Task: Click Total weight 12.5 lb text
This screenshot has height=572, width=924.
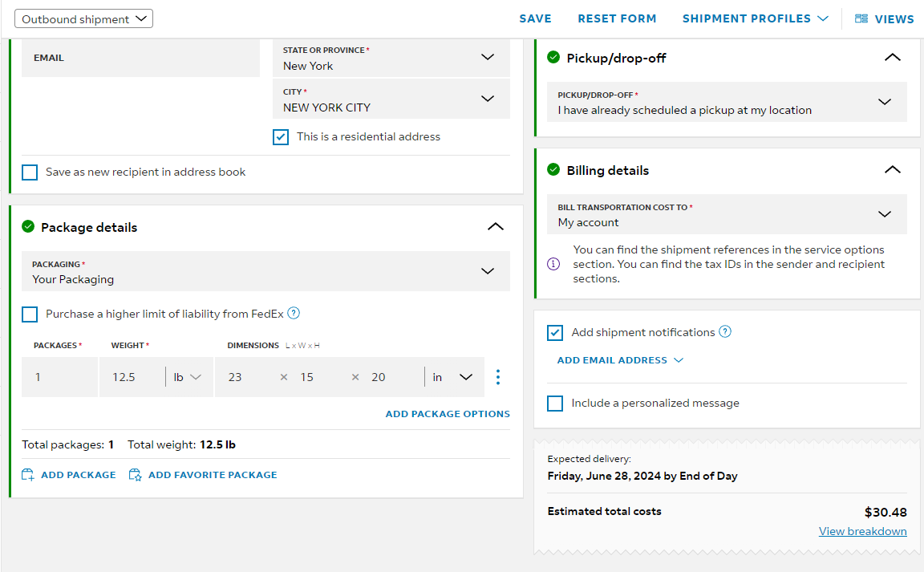Action: coord(181,444)
